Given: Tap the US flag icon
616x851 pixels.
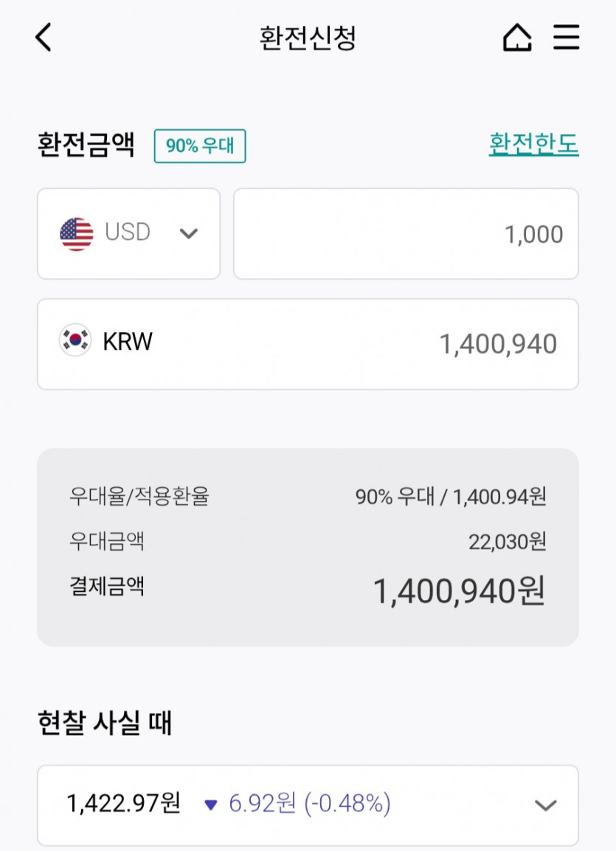Looking at the screenshot, I should 77,234.
